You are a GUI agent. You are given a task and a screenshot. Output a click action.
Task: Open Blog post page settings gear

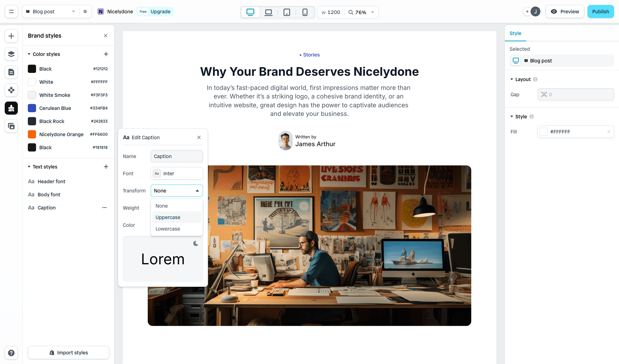[x=85, y=12]
